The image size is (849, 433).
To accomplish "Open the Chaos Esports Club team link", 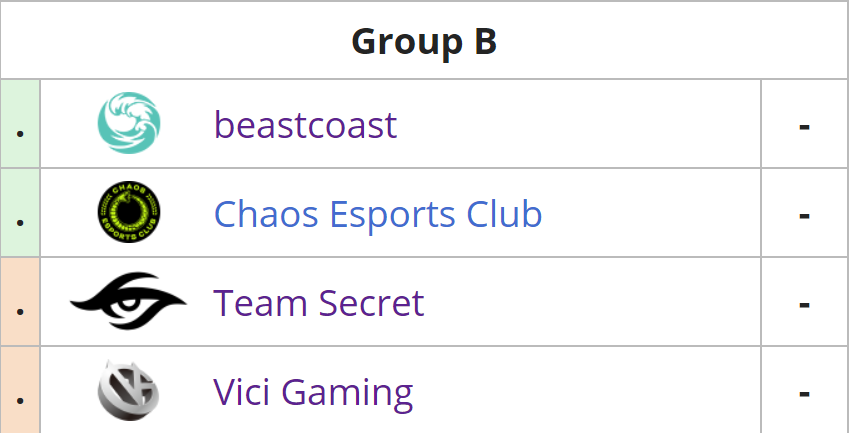I will tap(378, 214).
